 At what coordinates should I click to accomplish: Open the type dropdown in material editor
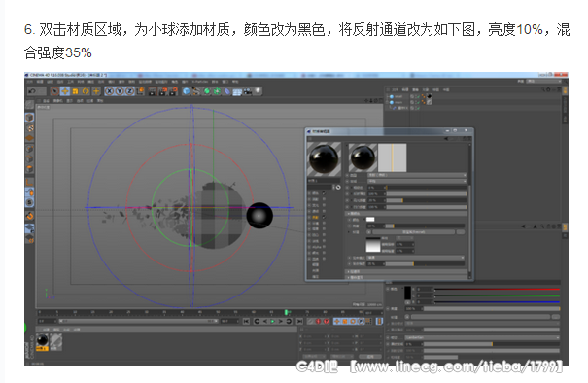point(417,175)
